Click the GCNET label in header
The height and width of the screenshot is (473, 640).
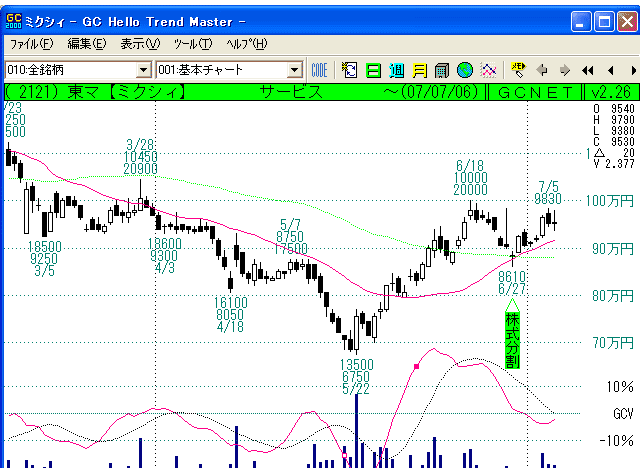[x=535, y=92]
